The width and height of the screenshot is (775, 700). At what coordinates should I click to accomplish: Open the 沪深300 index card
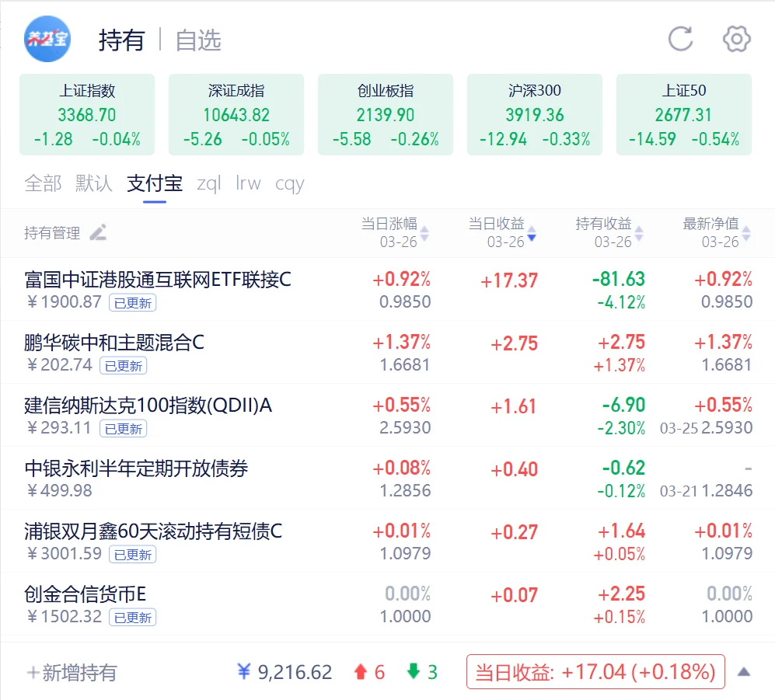coord(535,115)
